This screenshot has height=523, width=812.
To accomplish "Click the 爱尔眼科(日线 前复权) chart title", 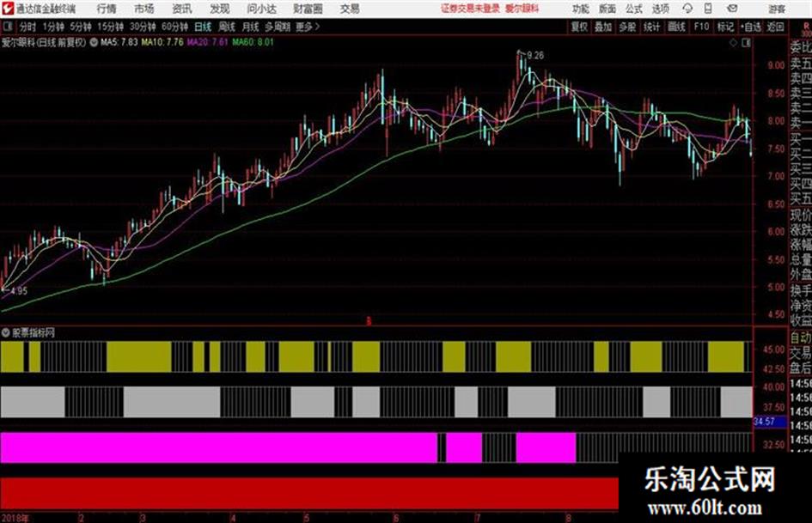I will point(44,42).
